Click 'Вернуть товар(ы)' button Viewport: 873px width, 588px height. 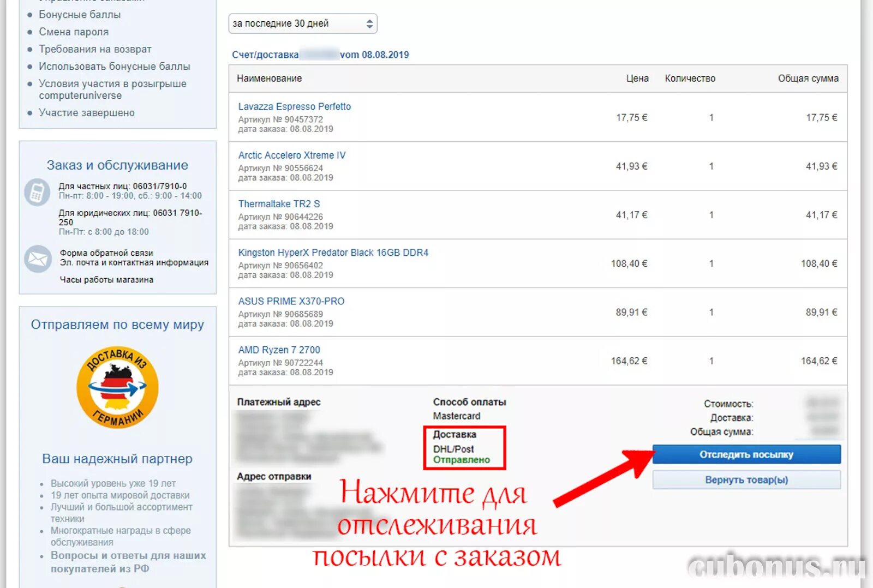(746, 480)
